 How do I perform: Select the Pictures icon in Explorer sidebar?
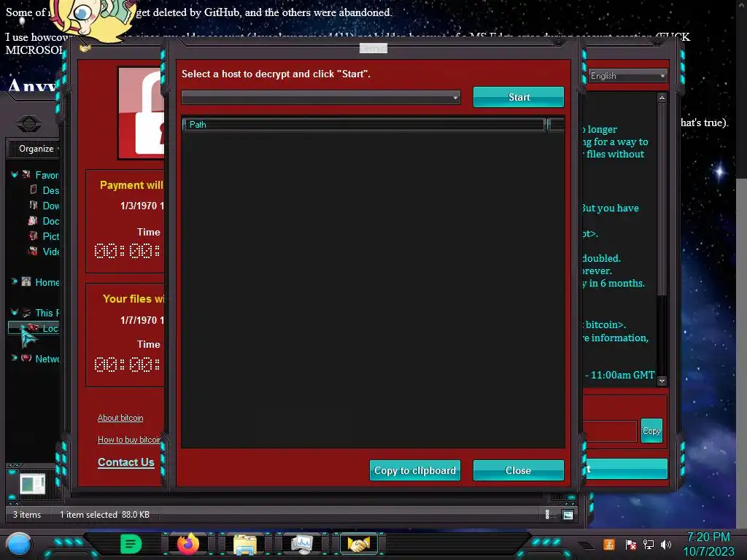(x=33, y=236)
